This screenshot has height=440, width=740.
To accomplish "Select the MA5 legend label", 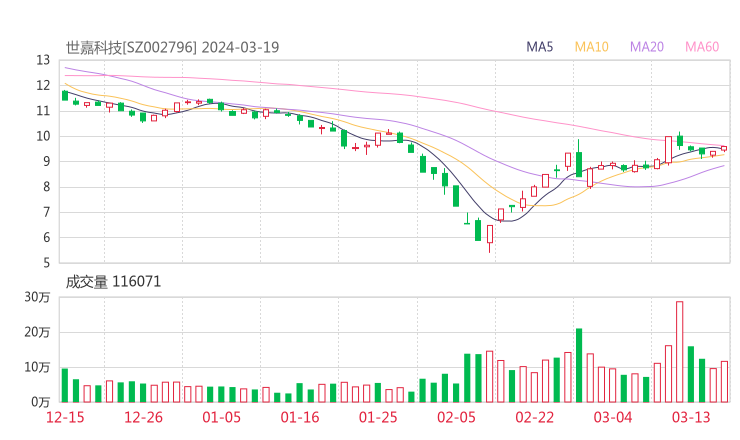I will [539, 47].
